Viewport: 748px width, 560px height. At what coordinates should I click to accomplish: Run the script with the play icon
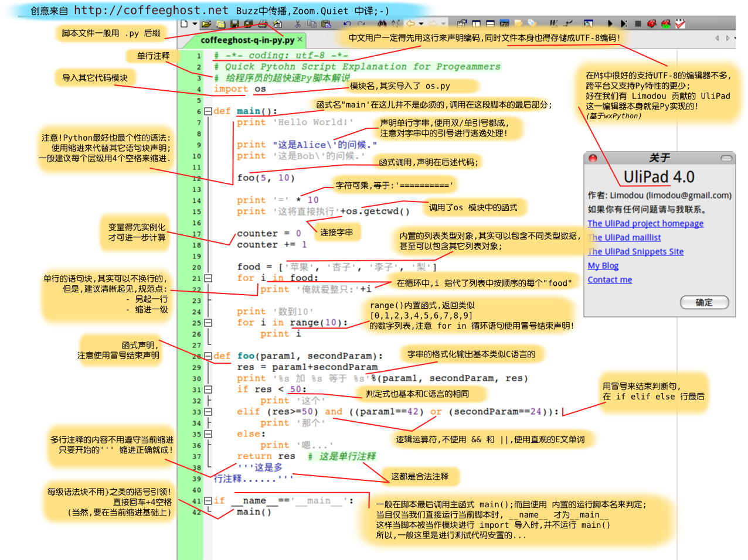coord(610,24)
